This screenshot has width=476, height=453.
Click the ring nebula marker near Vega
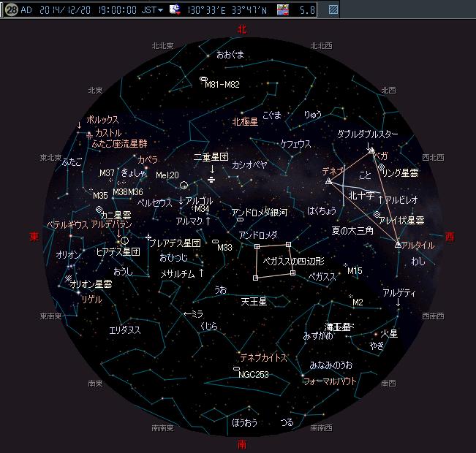(x=382, y=167)
